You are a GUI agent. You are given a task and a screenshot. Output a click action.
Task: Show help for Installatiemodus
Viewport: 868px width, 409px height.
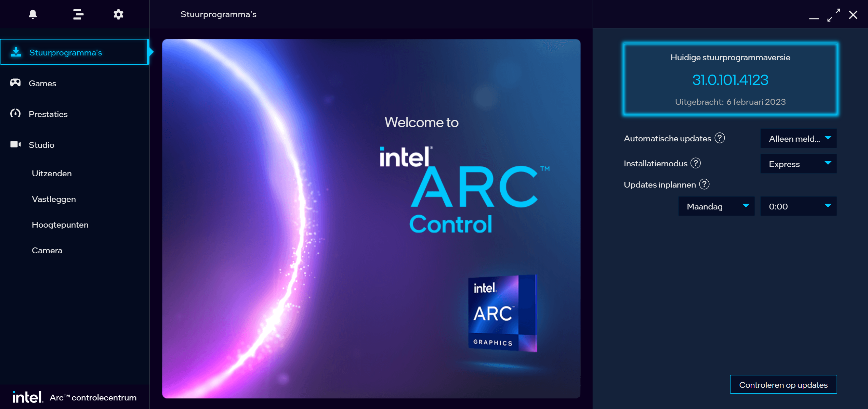(696, 163)
